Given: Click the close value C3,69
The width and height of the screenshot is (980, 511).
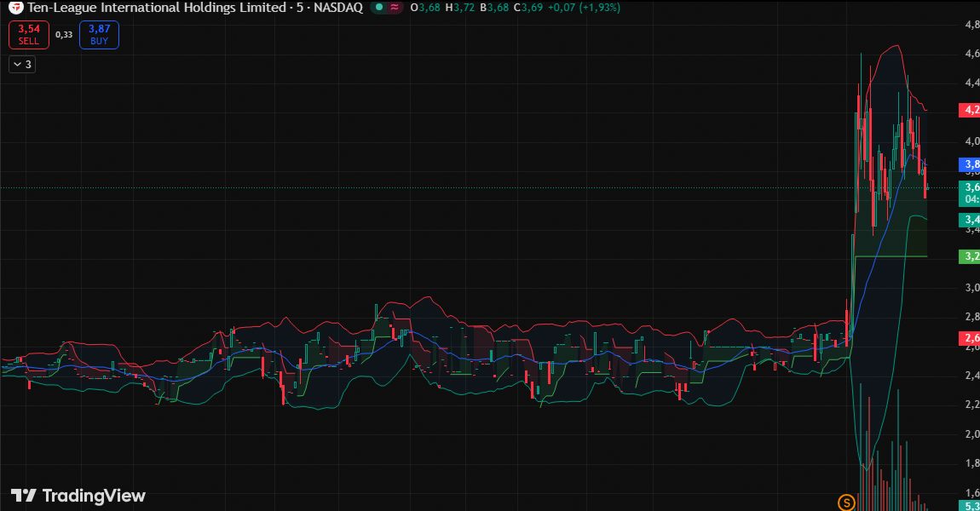Looking at the screenshot, I should [x=528, y=8].
